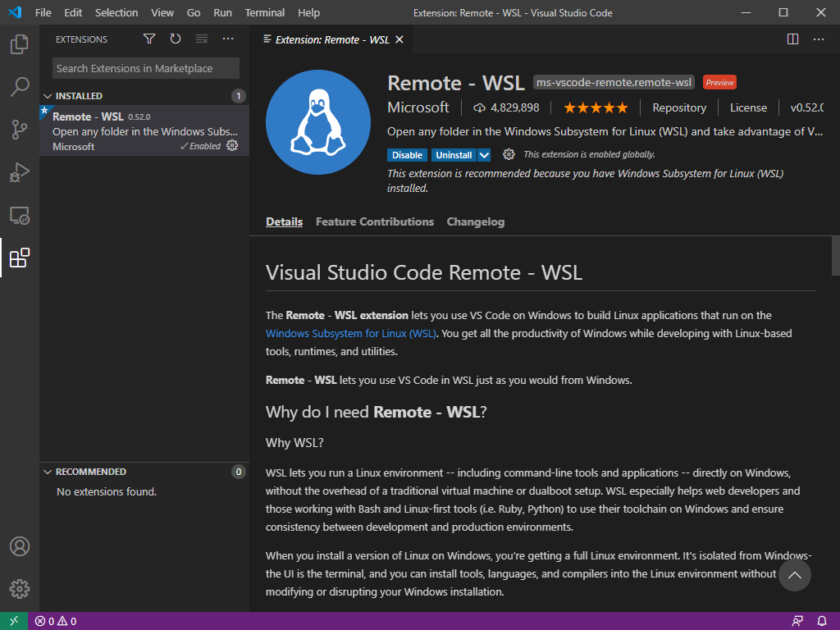Click the recommended count badge 0
The image size is (840, 630).
[239, 472]
